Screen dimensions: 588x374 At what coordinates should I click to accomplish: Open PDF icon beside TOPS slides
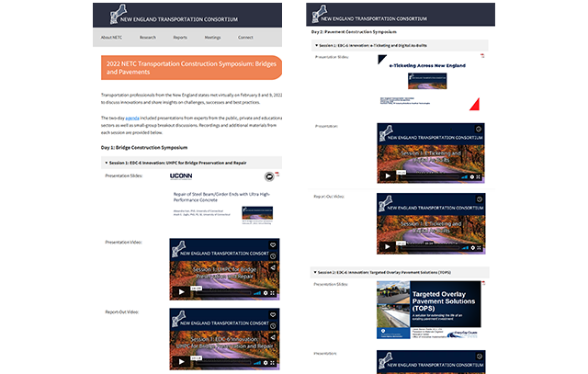click(x=483, y=283)
